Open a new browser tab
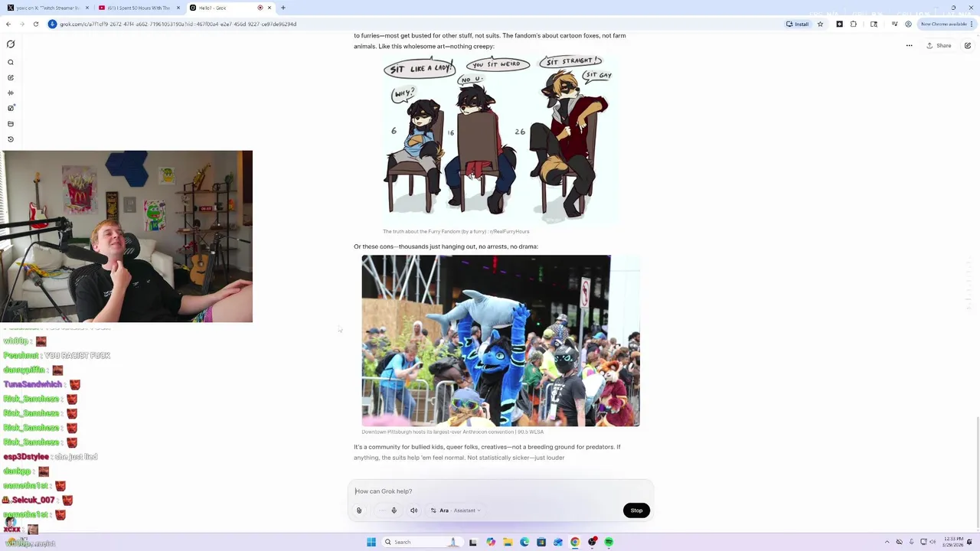The height and width of the screenshot is (551, 980). [283, 8]
